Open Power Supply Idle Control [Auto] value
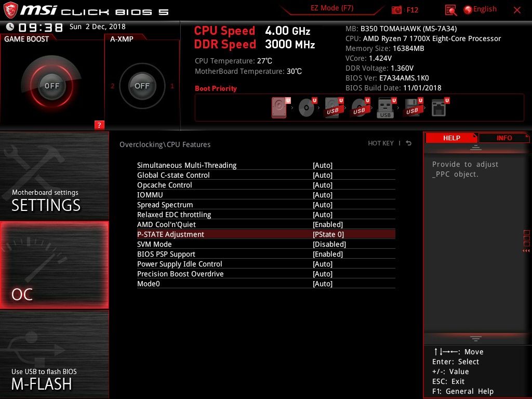 pyautogui.click(x=322, y=263)
